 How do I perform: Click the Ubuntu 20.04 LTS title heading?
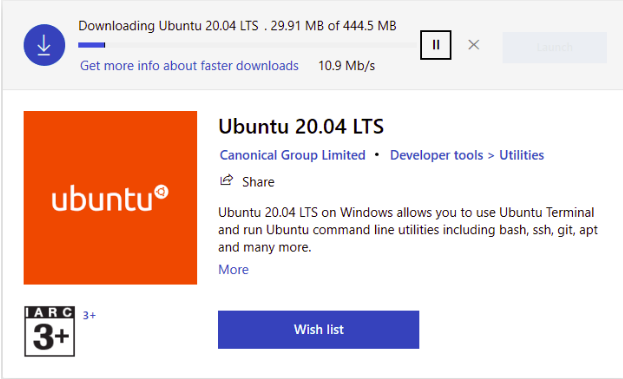pyautogui.click(x=301, y=127)
